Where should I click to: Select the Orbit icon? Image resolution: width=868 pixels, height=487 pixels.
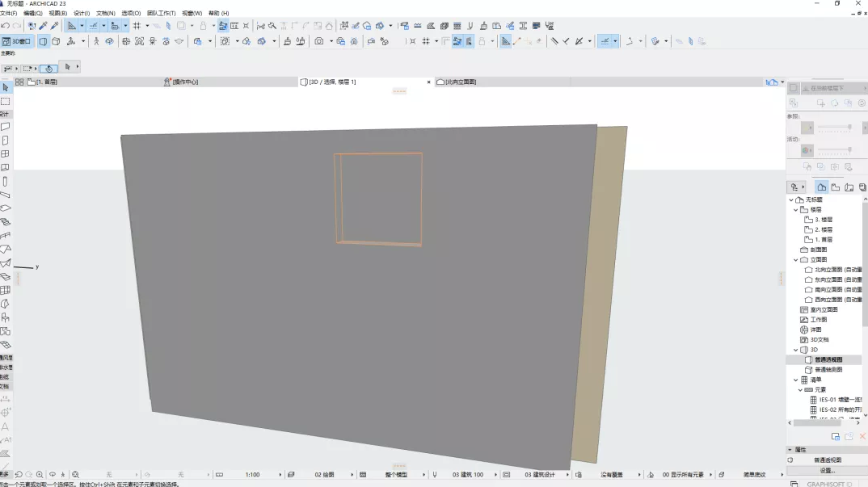tap(109, 41)
